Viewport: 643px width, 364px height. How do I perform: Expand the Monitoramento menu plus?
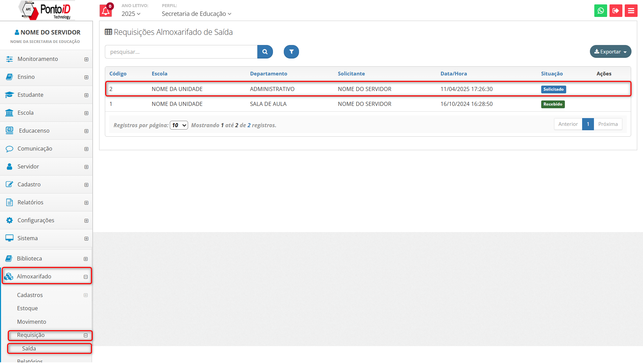tap(86, 59)
